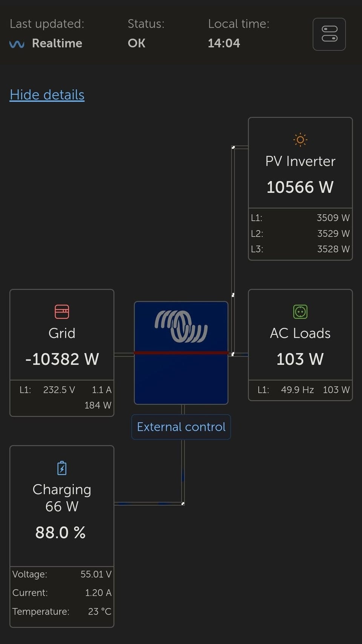The width and height of the screenshot is (362, 644).
Task: Open the controls toggle button at top right
Action: click(329, 34)
